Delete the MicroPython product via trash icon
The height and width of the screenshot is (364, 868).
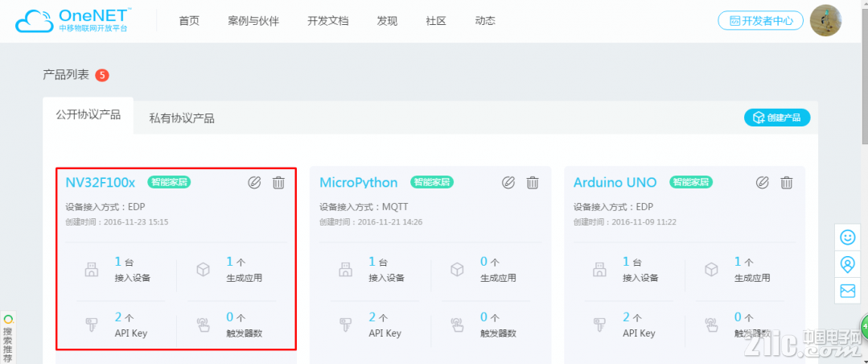coord(533,182)
